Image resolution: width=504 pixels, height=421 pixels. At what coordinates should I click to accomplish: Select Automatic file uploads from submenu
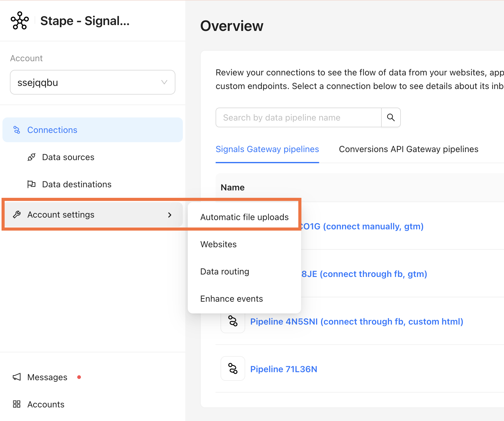(244, 217)
